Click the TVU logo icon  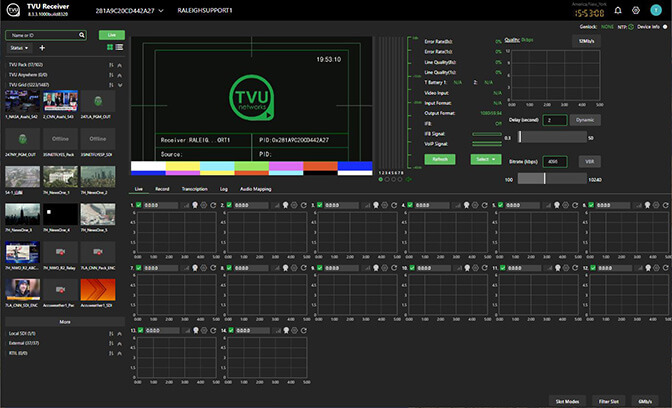pyautogui.click(x=13, y=9)
